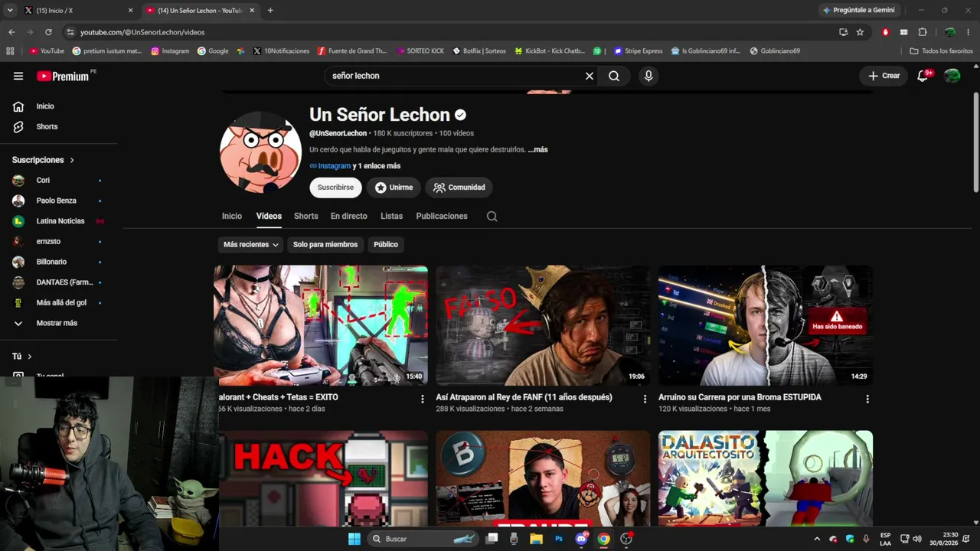
Task: Open Discord from the taskbar
Action: click(x=581, y=539)
